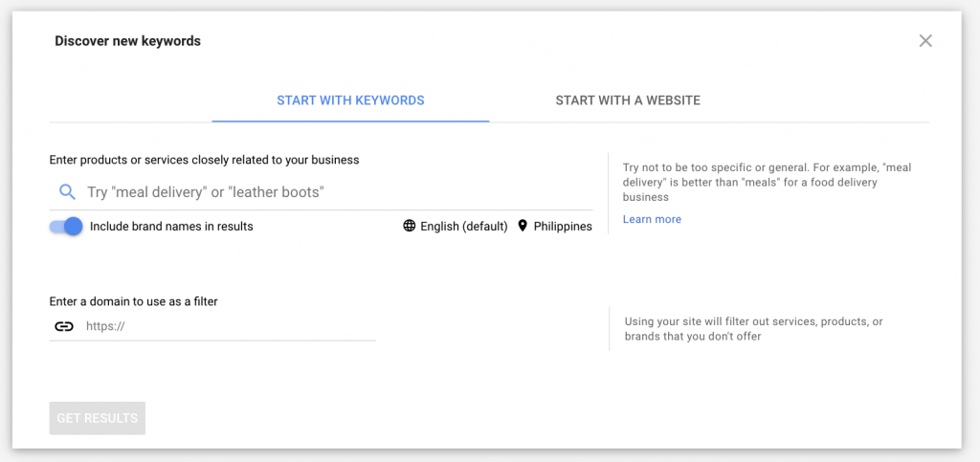This screenshot has height=462, width=980.
Task: Click 'Enter a domain to use as a filter' label
Action: [x=134, y=301]
